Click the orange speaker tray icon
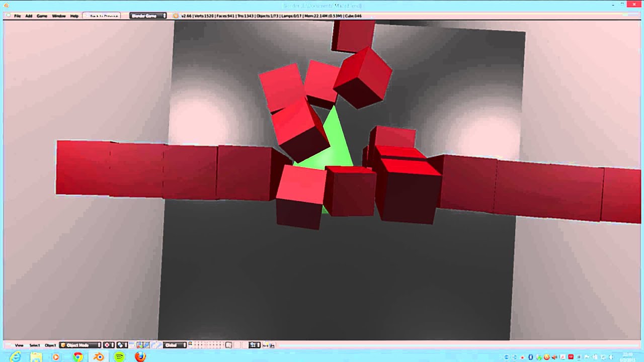The image size is (644, 362). tap(554, 357)
